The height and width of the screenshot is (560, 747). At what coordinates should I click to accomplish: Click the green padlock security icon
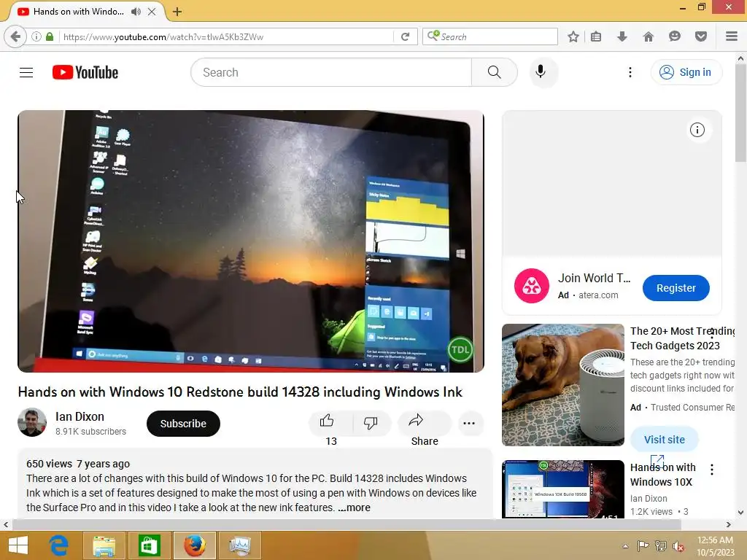pos(50,36)
